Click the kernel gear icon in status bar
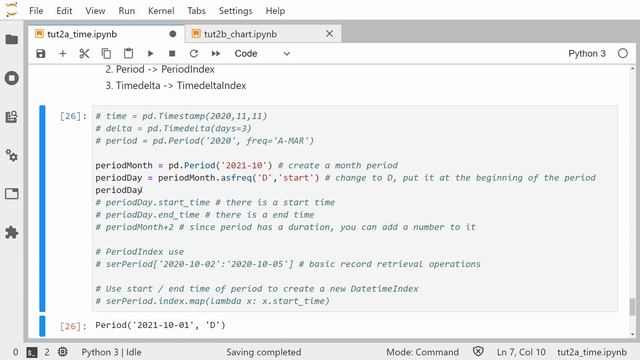This screenshot has height=360, width=640. pos(62,352)
